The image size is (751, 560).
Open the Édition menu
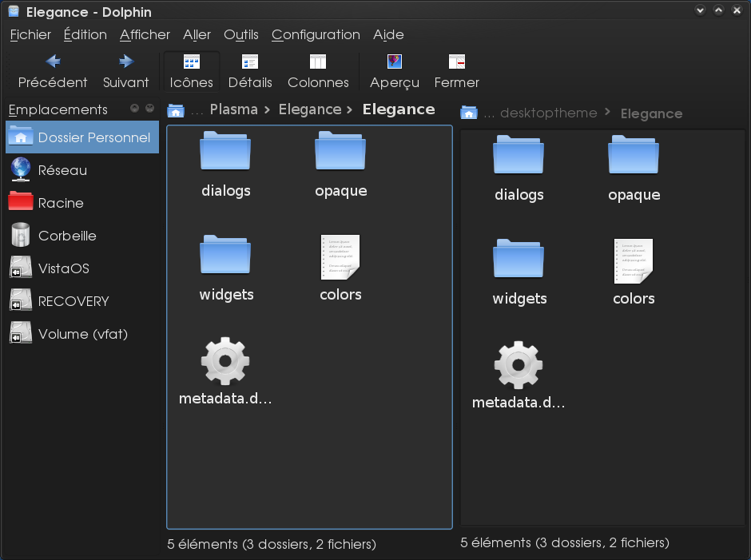85,34
